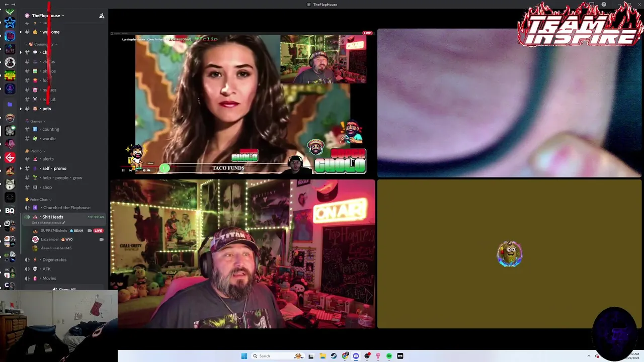Open Spotify from the taskbar
This screenshot has height=362, width=644.
[x=389, y=356]
